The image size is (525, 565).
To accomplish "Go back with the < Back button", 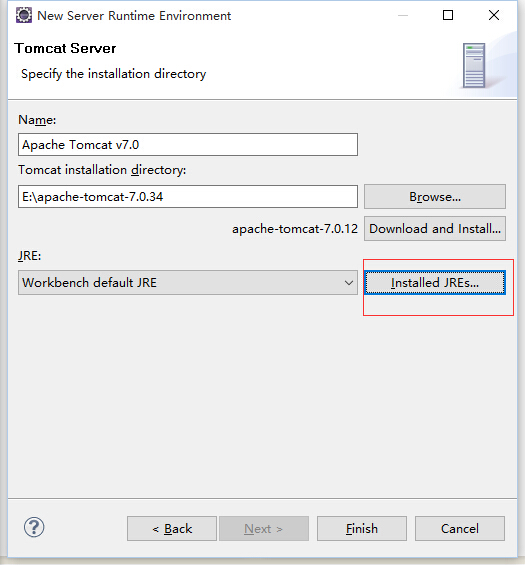I will coord(172,529).
